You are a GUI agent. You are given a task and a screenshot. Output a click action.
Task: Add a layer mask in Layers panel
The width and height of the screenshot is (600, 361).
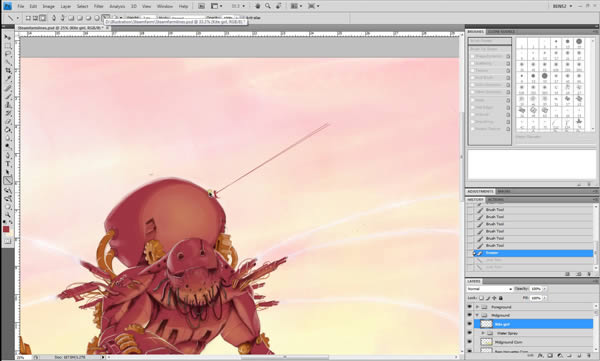pos(549,356)
